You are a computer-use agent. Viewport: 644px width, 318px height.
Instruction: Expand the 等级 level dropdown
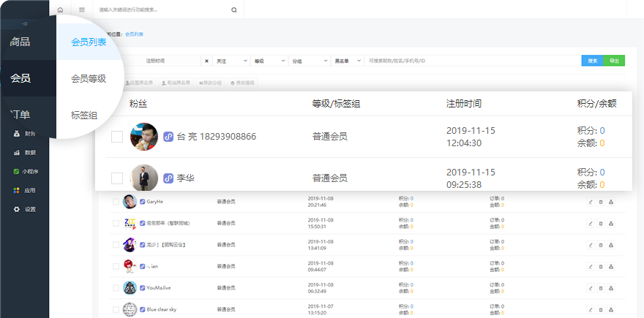pos(269,61)
